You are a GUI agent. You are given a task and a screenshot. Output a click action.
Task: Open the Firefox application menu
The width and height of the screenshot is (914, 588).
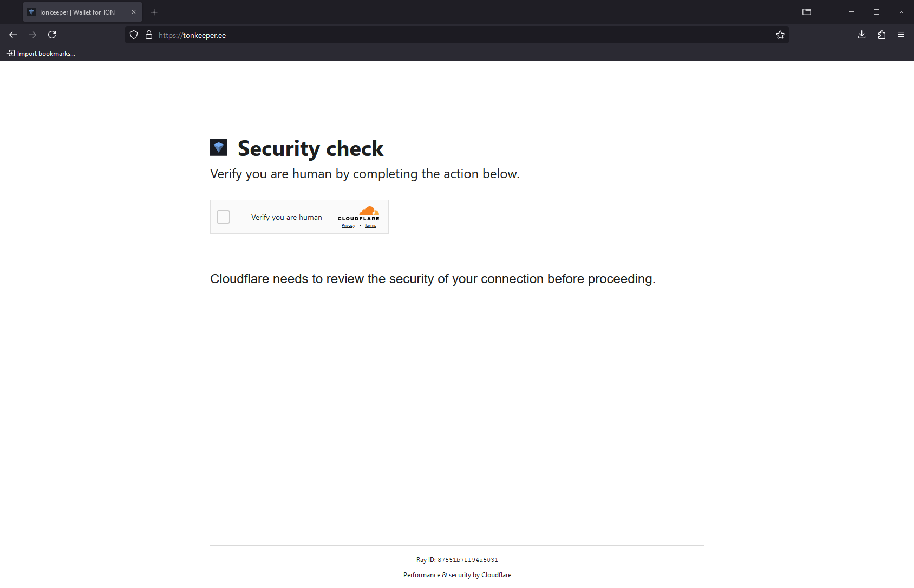pos(901,35)
